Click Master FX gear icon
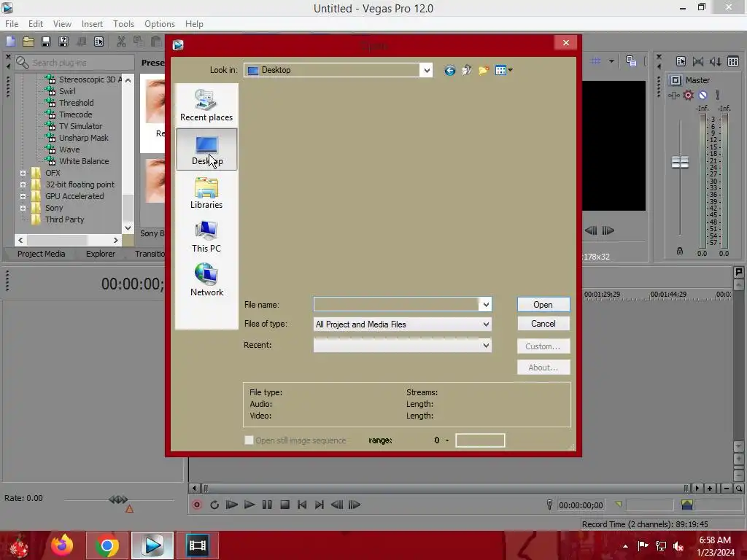The height and width of the screenshot is (560, 747). click(x=689, y=96)
